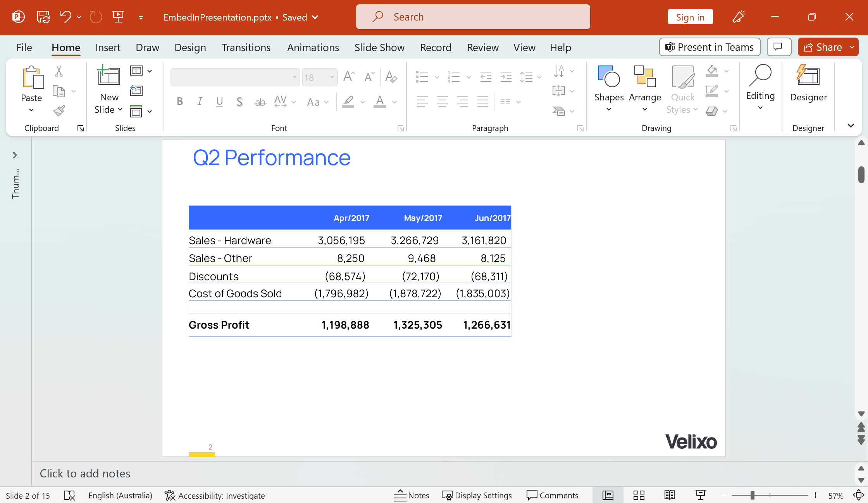
Task: Switch to the Animations tab
Action: click(x=313, y=47)
